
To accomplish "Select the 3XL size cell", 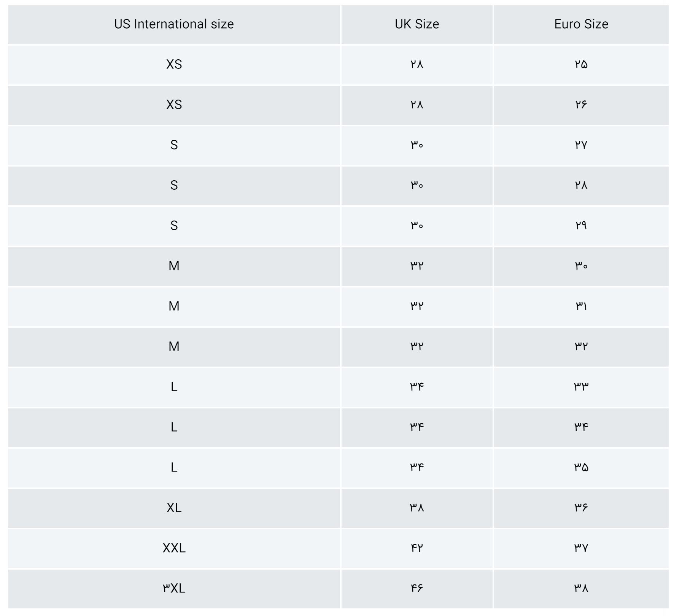I will click(x=174, y=588).
